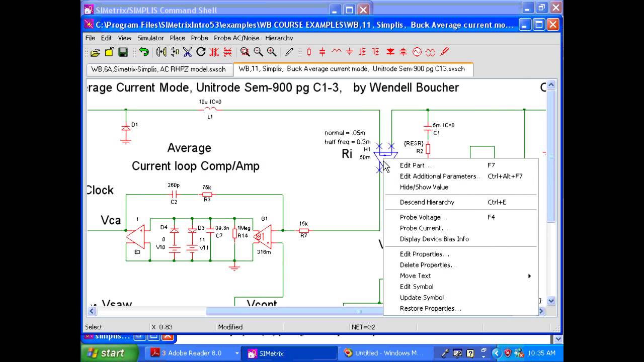The width and height of the screenshot is (644, 362).
Task: Place a zener diode from the toolbar
Action: [403, 52]
